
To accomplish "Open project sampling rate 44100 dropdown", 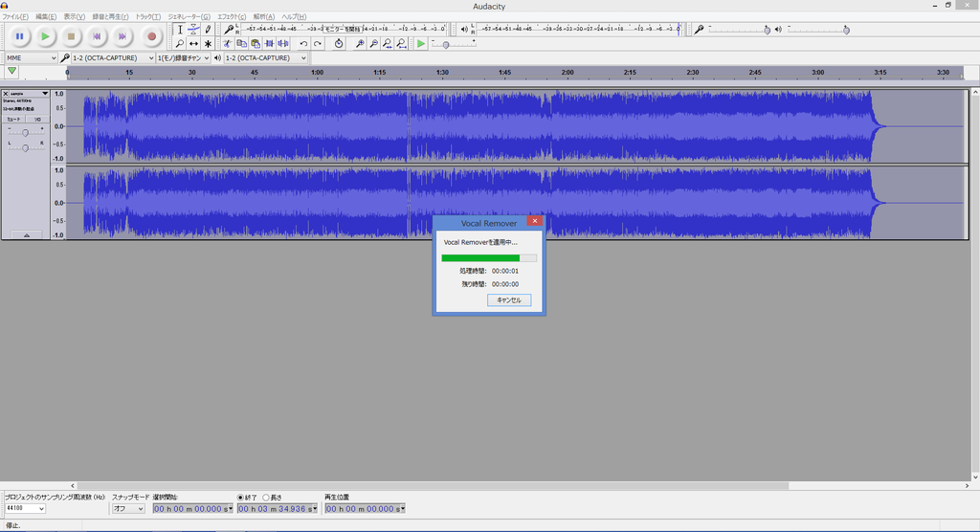I will (x=25, y=509).
